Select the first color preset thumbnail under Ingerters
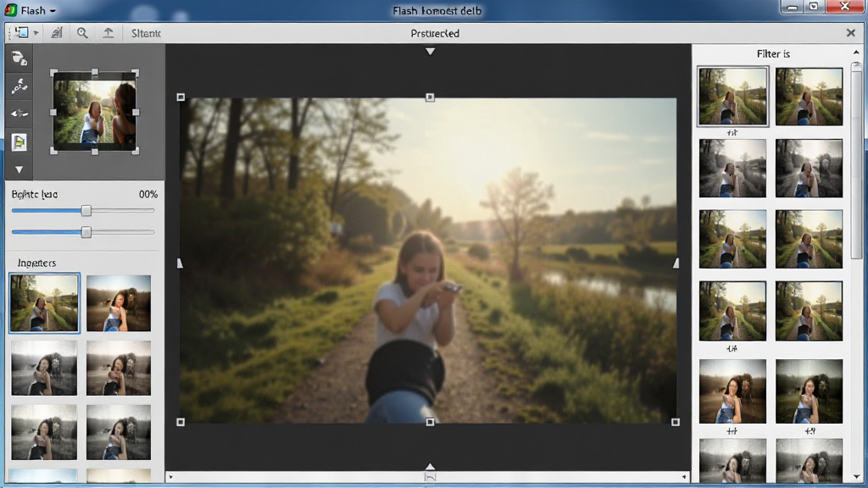Viewport: 868px width, 488px height. pyautogui.click(x=44, y=303)
